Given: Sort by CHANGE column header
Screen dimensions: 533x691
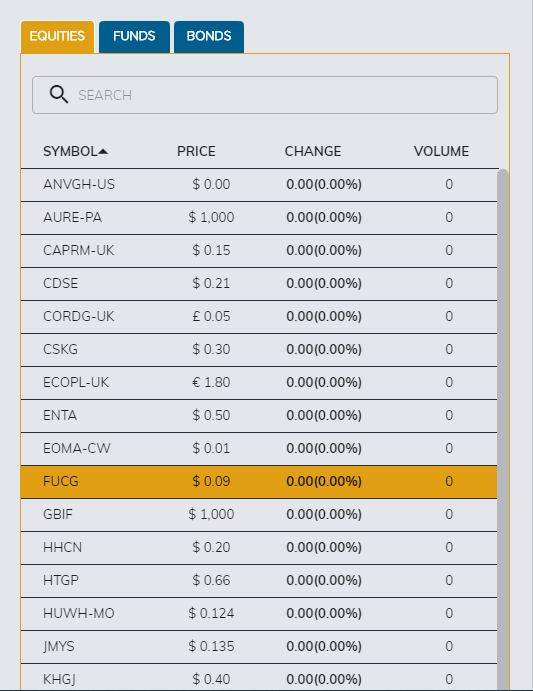Looking at the screenshot, I should point(313,151).
